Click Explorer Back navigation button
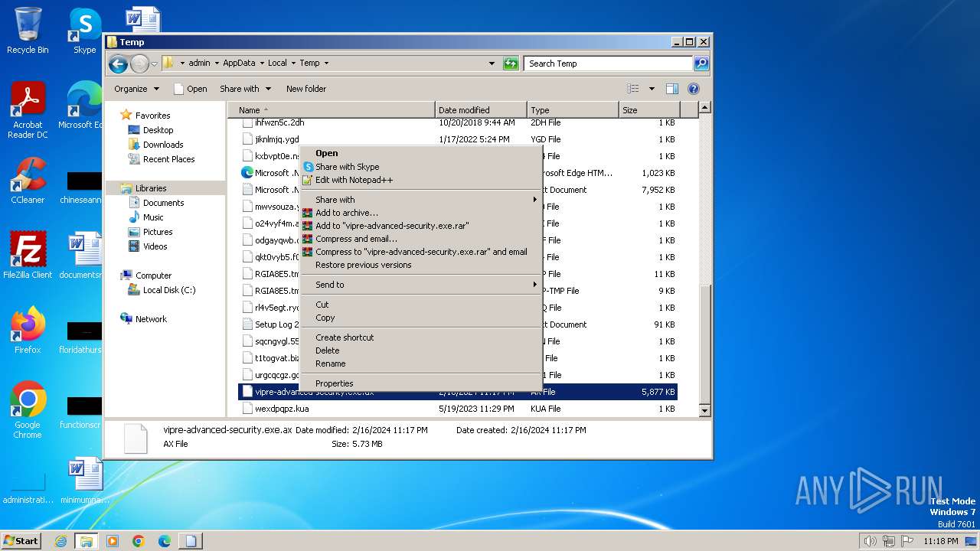Image resolution: width=980 pixels, height=551 pixels. point(118,64)
